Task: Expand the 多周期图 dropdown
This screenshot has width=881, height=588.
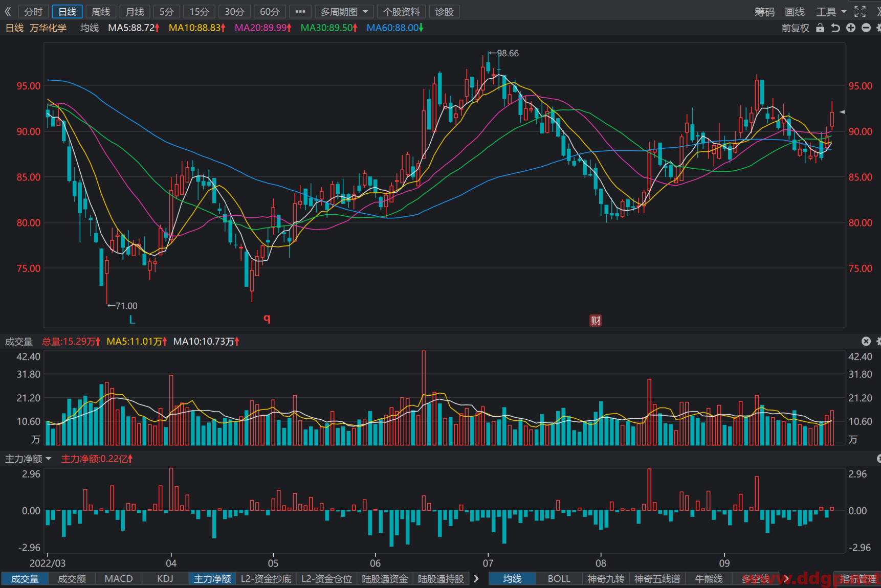Action: coord(344,12)
